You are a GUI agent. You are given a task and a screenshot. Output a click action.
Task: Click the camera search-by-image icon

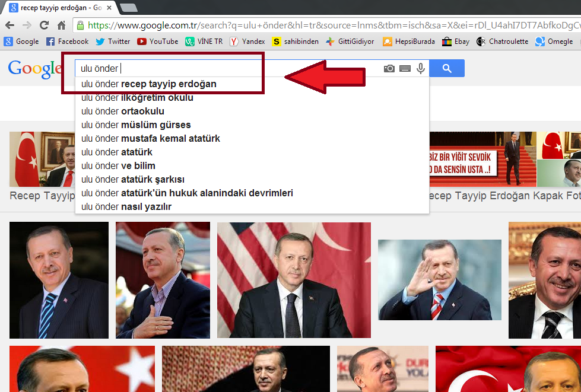(x=389, y=69)
